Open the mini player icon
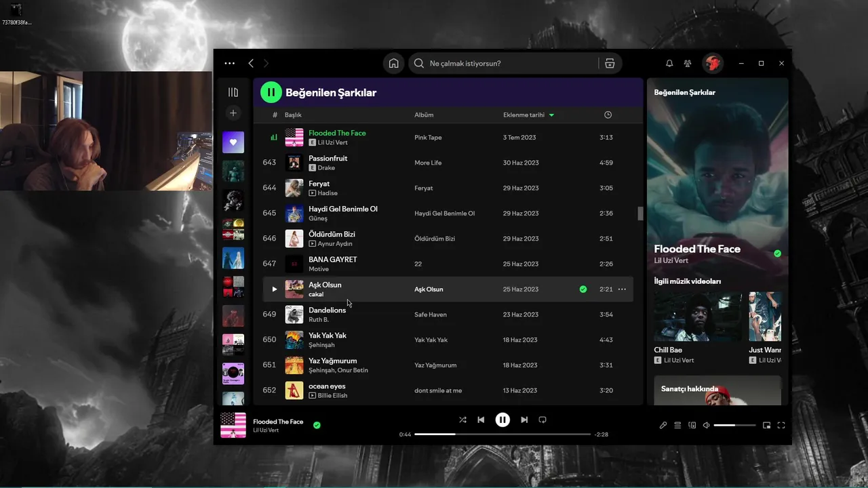This screenshot has height=488, width=868. tap(766, 425)
